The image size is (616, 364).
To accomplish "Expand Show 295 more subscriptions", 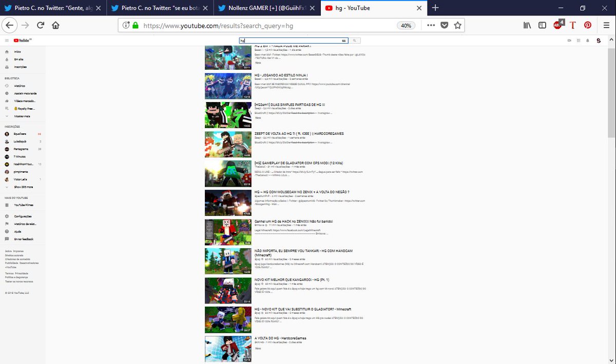I will coord(24,187).
